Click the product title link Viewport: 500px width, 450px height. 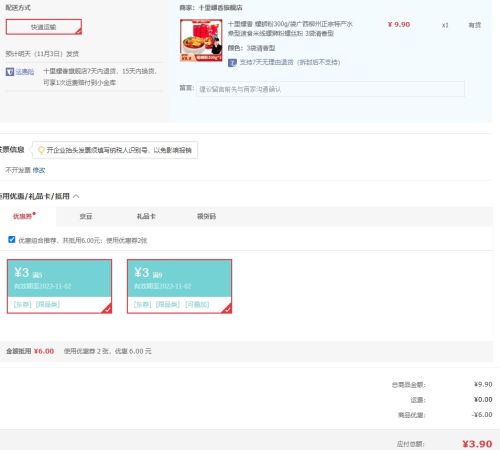290,28
